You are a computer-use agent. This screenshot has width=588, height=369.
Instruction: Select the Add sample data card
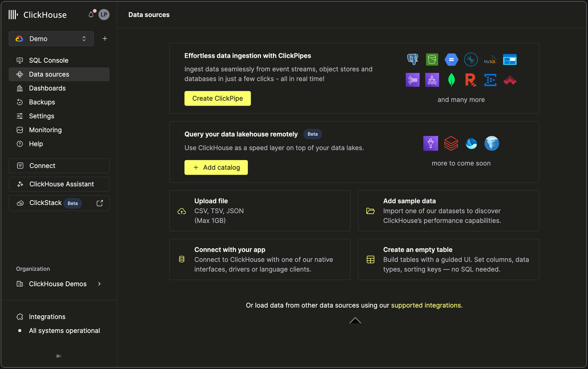pyautogui.click(x=449, y=211)
